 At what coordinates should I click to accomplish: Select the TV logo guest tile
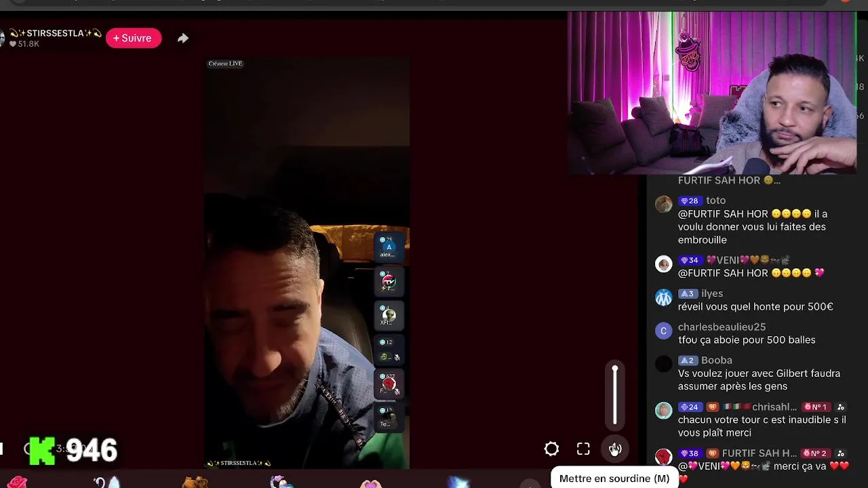[x=389, y=281]
